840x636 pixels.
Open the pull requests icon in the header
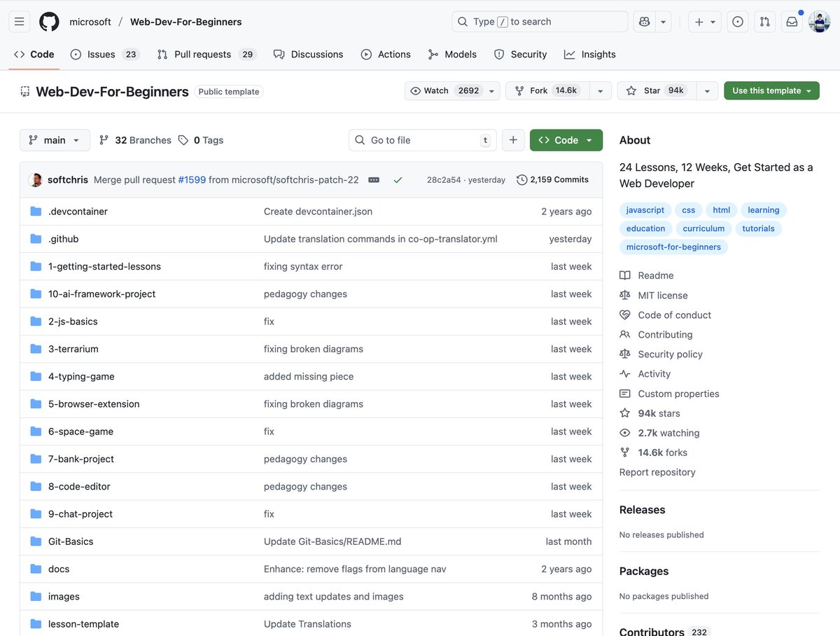765,22
